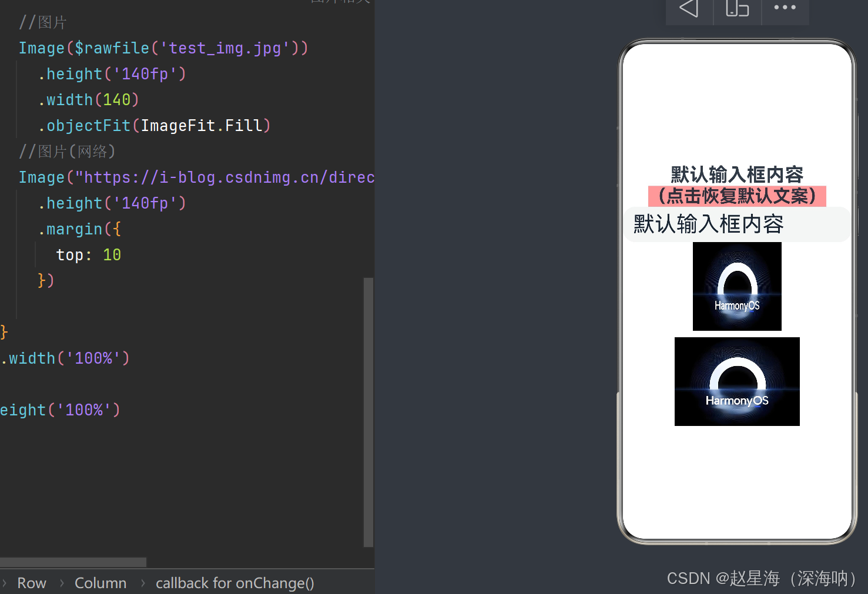Viewport: 868px width, 594px height.
Task: Click the pink '(点击恢复默认文案)' button
Action: coord(737,196)
